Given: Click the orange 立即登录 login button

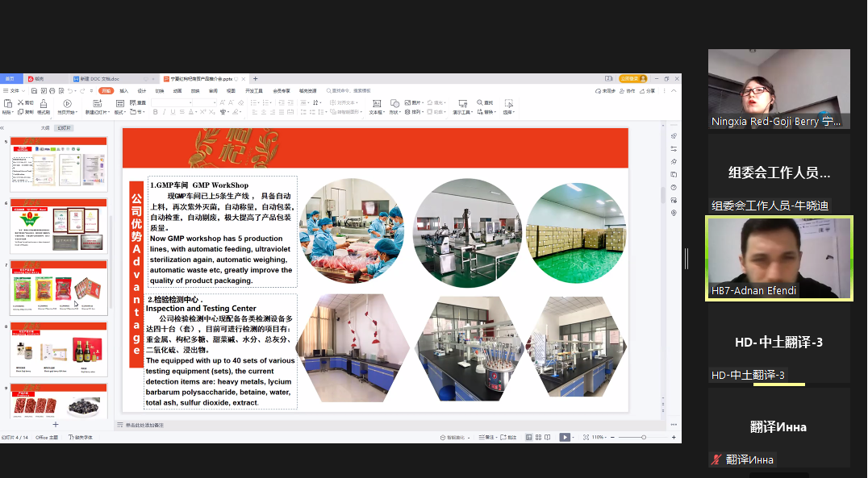Looking at the screenshot, I should pyautogui.click(x=632, y=78).
